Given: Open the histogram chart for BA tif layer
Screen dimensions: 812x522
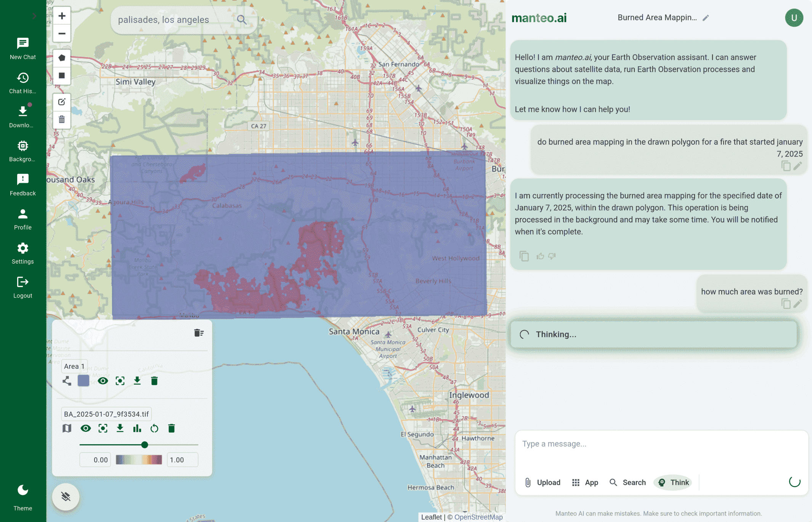Looking at the screenshot, I should [137, 428].
